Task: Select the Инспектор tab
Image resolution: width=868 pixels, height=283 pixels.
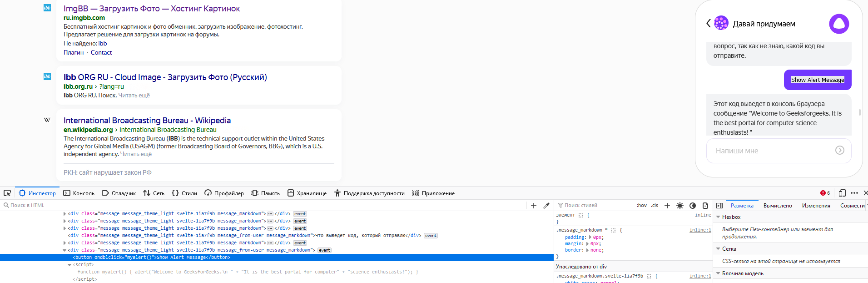Action: pos(37,193)
